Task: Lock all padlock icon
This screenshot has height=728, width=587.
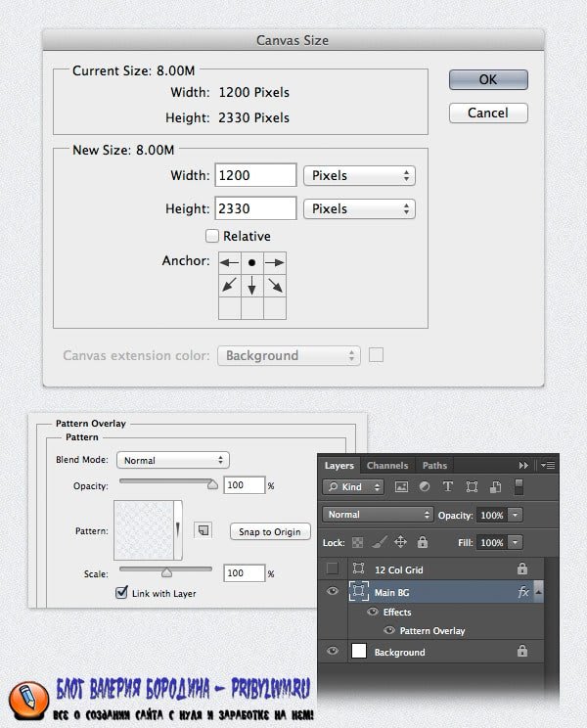Action: point(423,542)
